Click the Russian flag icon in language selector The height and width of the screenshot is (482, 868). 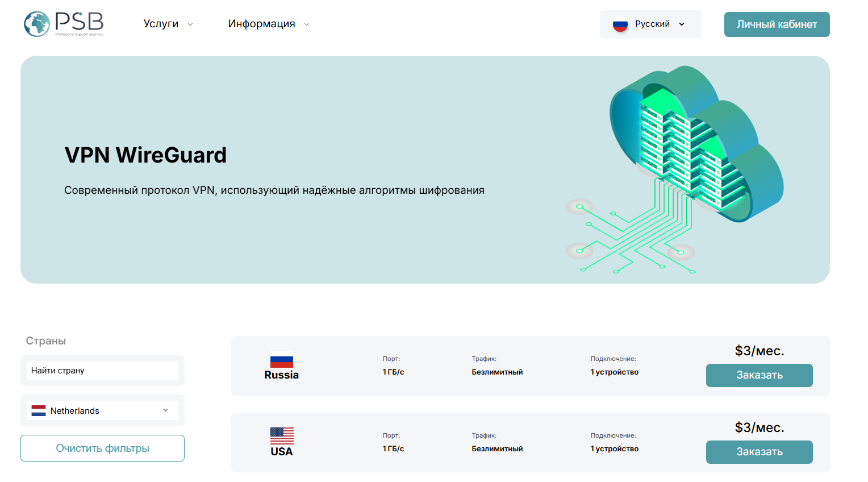[x=620, y=25]
